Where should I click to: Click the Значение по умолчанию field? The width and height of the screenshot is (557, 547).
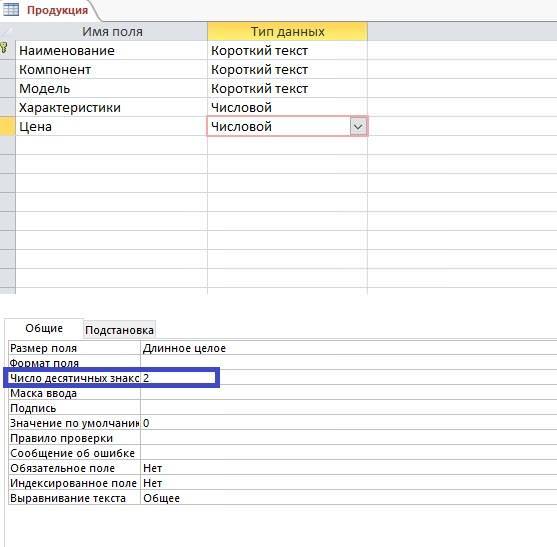(349, 423)
